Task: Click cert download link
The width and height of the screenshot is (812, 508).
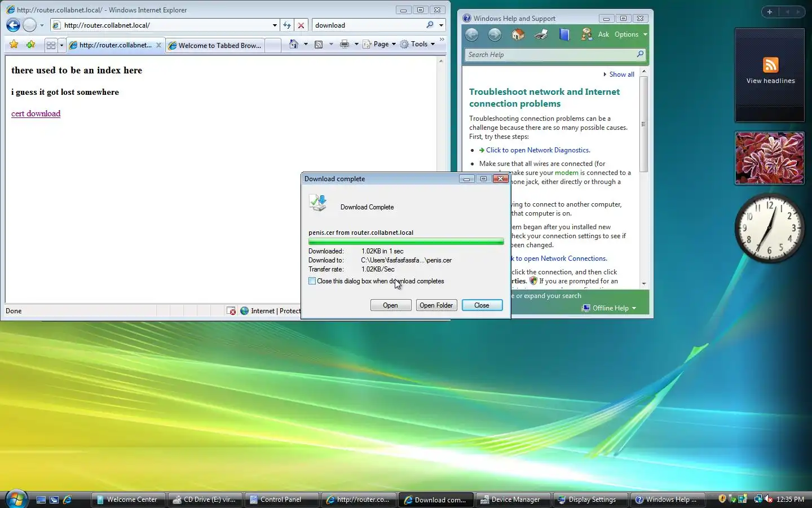Action: (36, 113)
